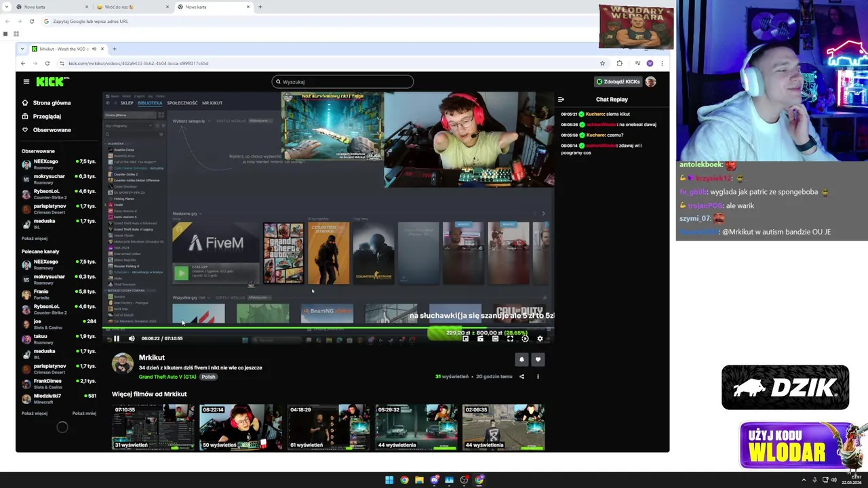Open the 04:18:29 video thumbnail
The width and height of the screenshot is (868, 488).
tap(328, 428)
